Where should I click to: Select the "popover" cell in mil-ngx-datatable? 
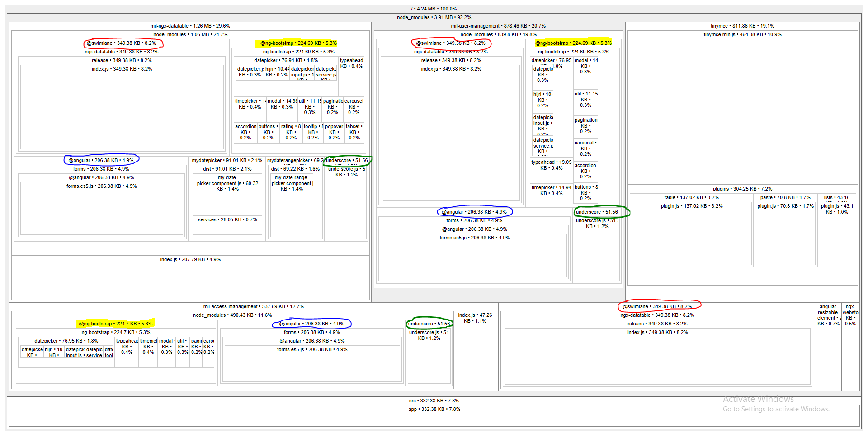(x=334, y=132)
